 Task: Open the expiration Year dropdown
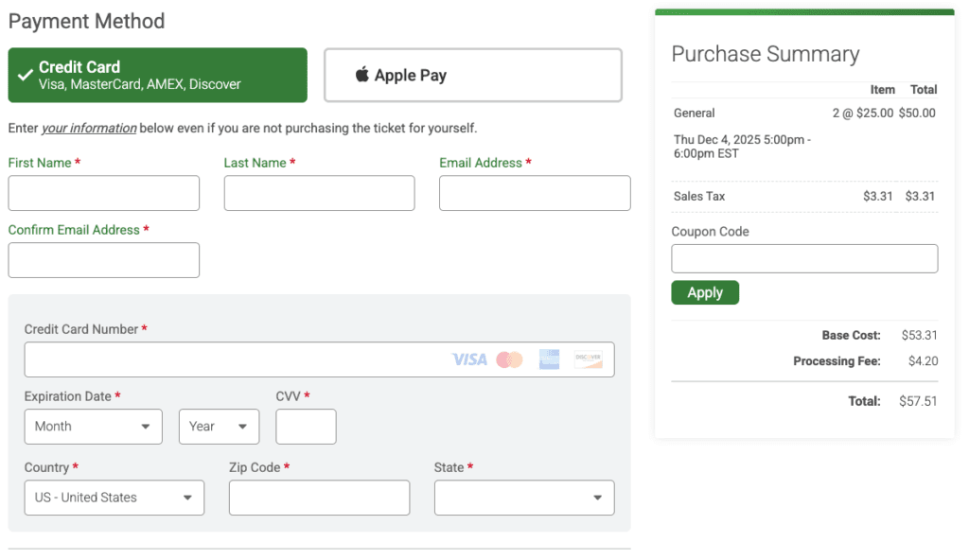[219, 427]
